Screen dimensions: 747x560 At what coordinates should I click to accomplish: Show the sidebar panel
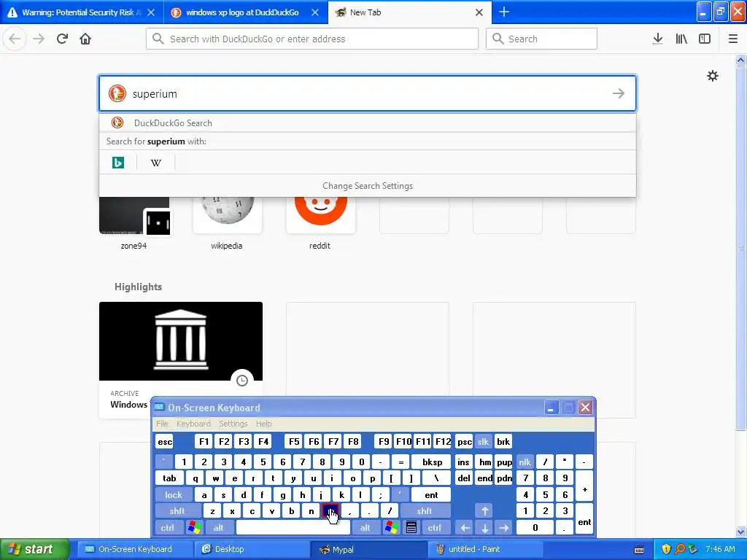pyautogui.click(x=705, y=39)
